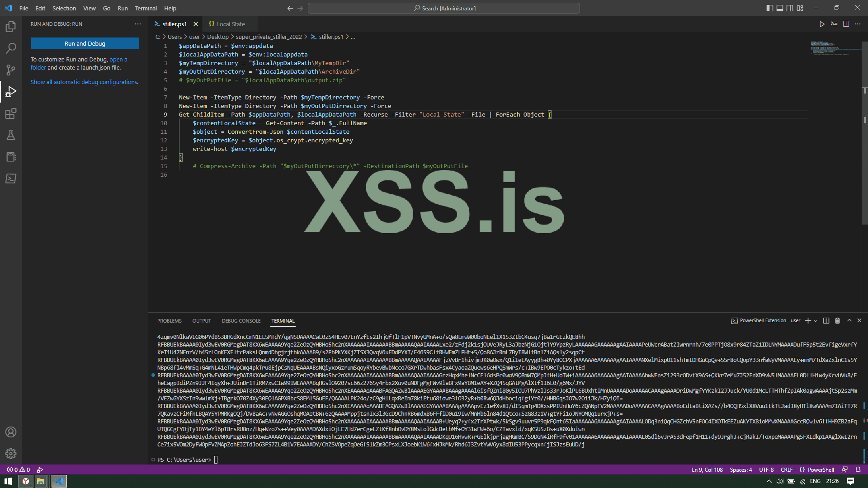This screenshot has width=868, height=488.
Task: Click Show all automatic debug configurations link
Action: tap(84, 82)
